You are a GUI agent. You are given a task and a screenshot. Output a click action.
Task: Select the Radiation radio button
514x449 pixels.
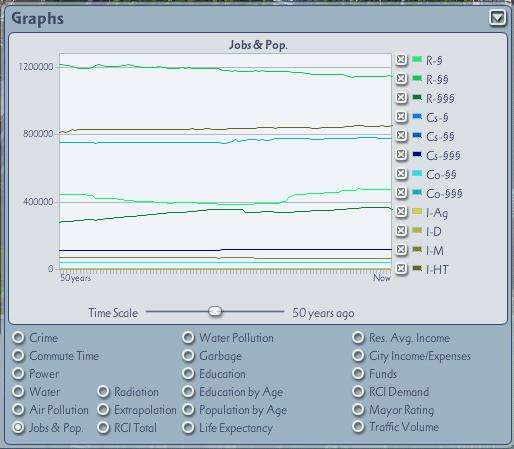click(x=103, y=391)
